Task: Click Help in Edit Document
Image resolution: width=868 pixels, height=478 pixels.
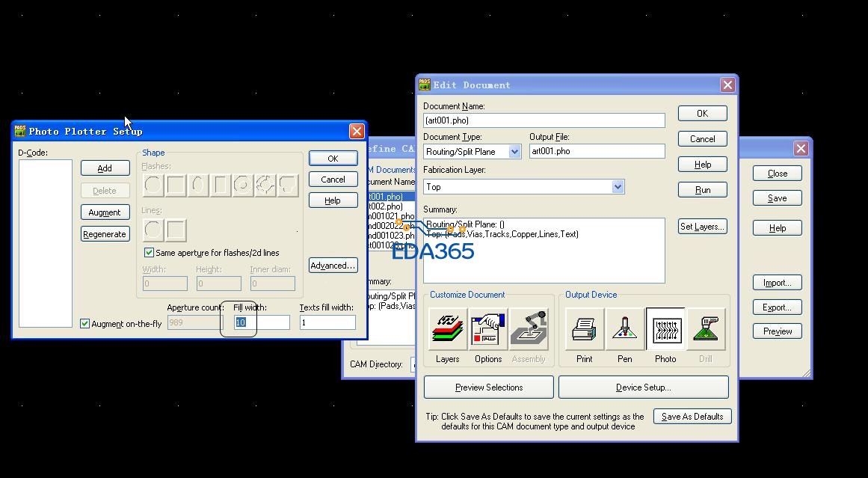Action: (703, 165)
